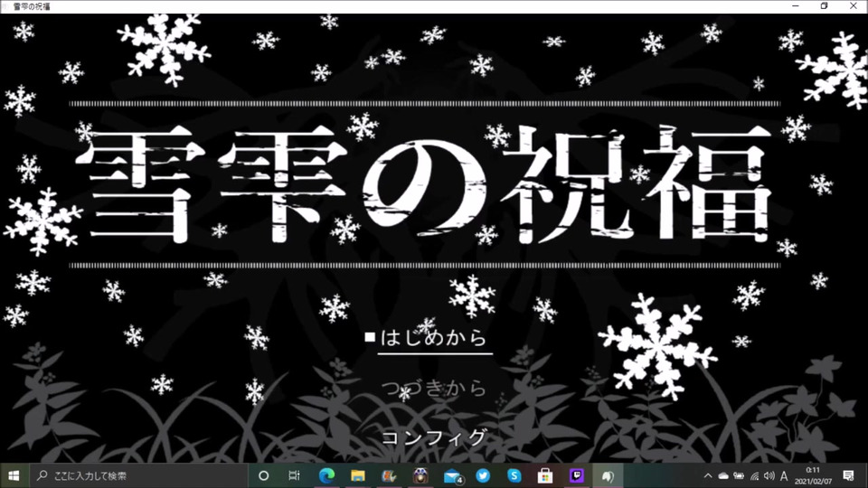
Task: Launch Microsoft Edge from the taskbar
Action: [326, 476]
